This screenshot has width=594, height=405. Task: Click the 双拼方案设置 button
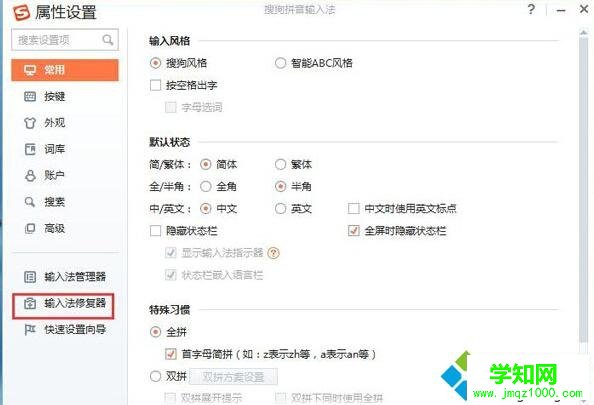tap(233, 377)
